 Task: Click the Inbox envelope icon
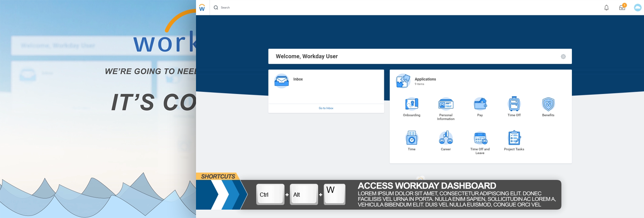point(282,81)
